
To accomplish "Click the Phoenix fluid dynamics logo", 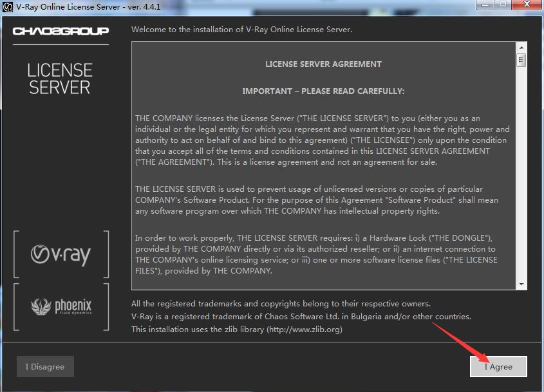I will click(61, 306).
